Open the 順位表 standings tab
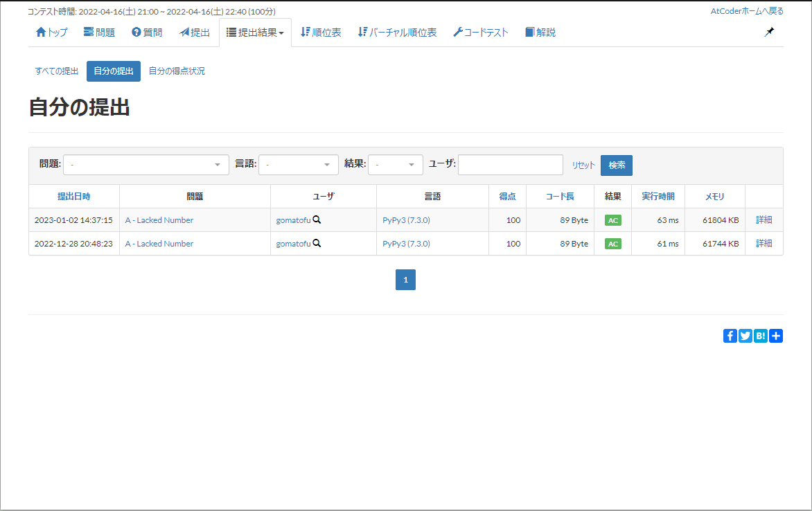Screen dimensions: 812x511 321,32
